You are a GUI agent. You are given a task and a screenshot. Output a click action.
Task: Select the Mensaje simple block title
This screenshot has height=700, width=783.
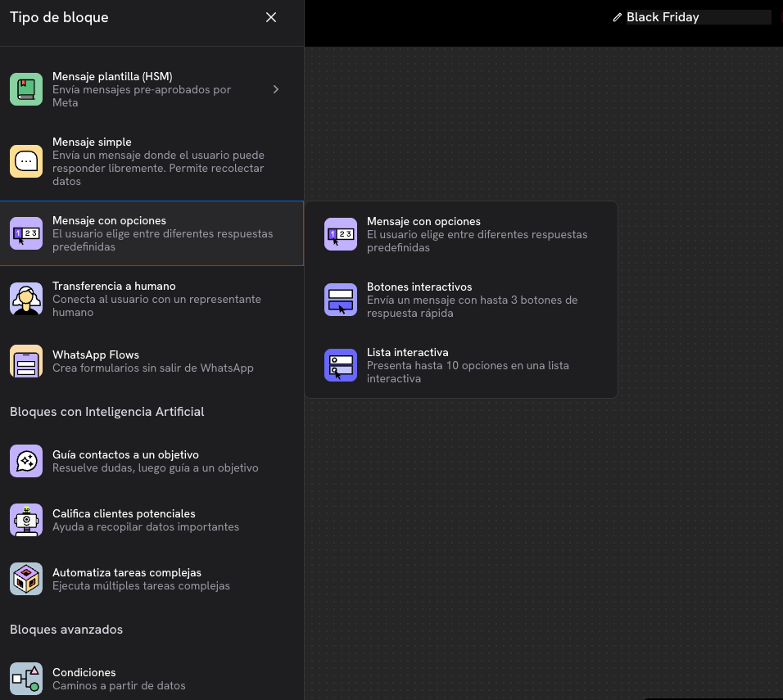coord(92,142)
